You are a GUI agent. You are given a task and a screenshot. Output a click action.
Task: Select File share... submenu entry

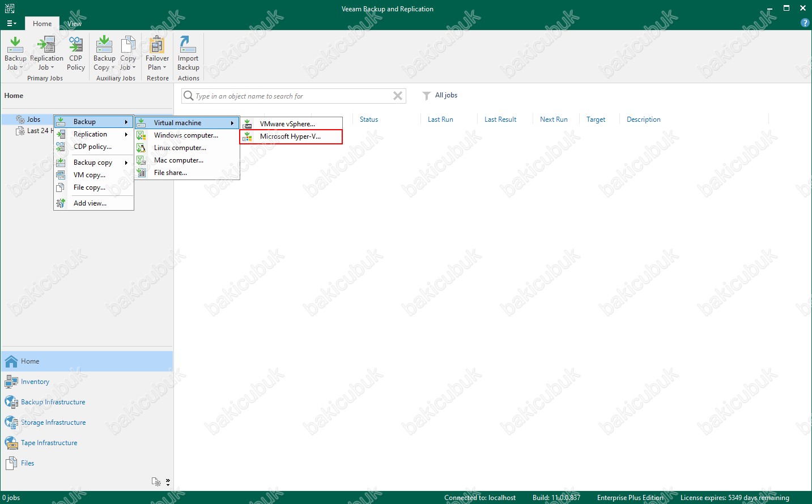tap(187, 173)
